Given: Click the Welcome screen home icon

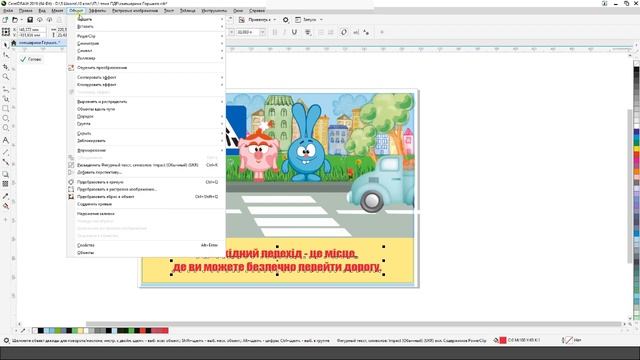Looking at the screenshot, I should coord(13,43).
